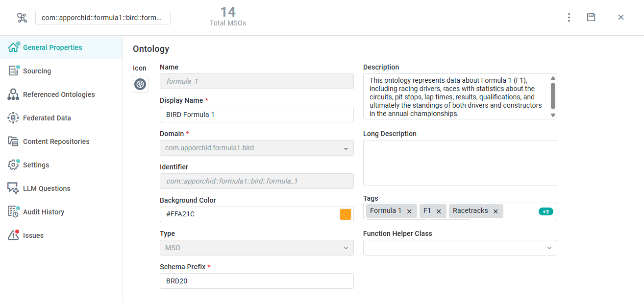644x302 pixels.
Task: Remove the Racetracks tag
Action: pyautogui.click(x=495, y=211)
